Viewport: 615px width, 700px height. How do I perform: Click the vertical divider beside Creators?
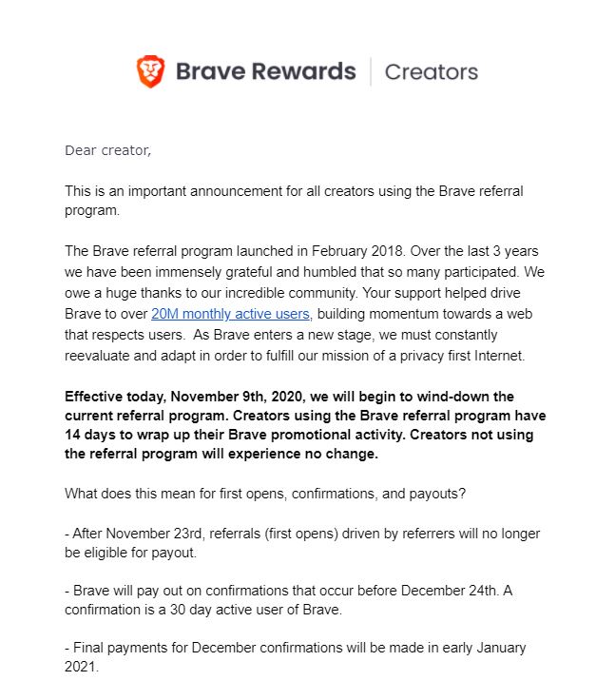pyautogui.click(x=371, y=71)
